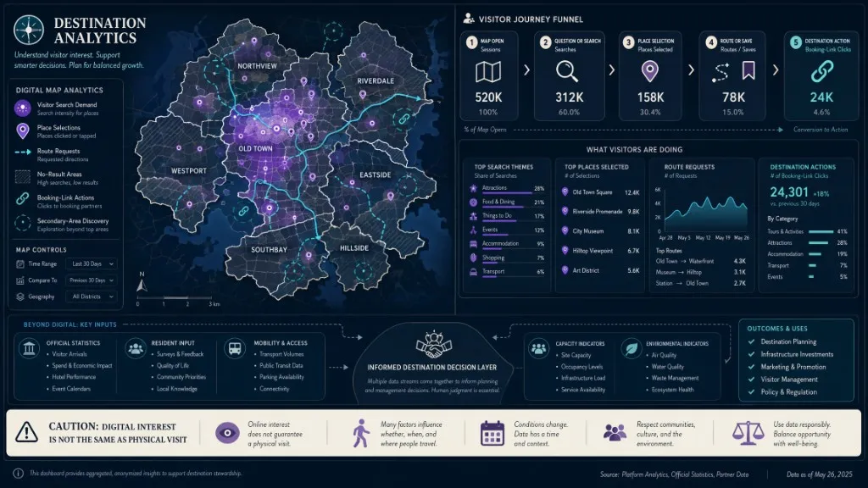Click the Geography layers icon

20,297
